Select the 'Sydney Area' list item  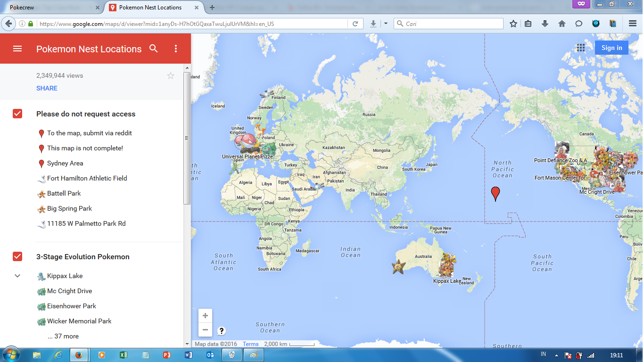(65, 163)
